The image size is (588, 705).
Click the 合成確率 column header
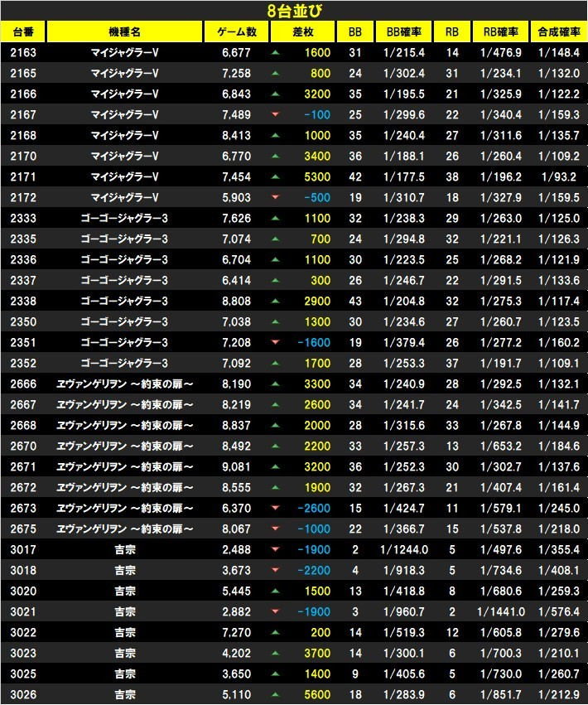559,32
